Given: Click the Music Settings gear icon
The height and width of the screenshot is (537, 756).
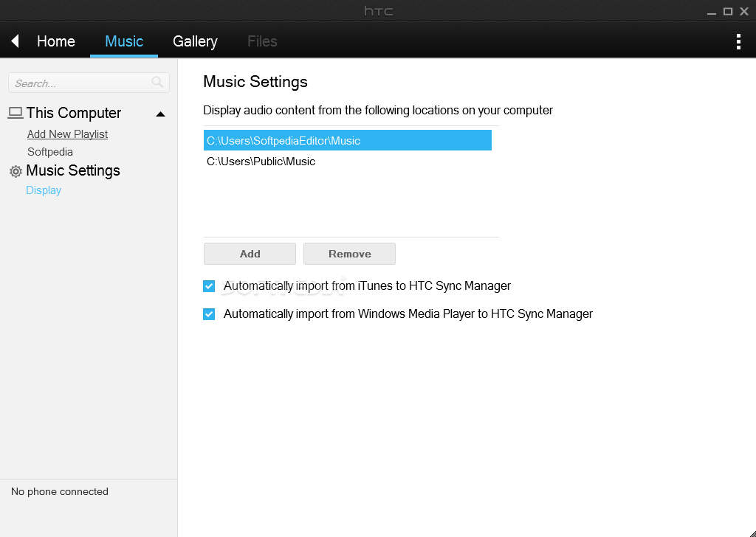Looking at the screenshot, I should pyautogui.click(x=15, y=170).
